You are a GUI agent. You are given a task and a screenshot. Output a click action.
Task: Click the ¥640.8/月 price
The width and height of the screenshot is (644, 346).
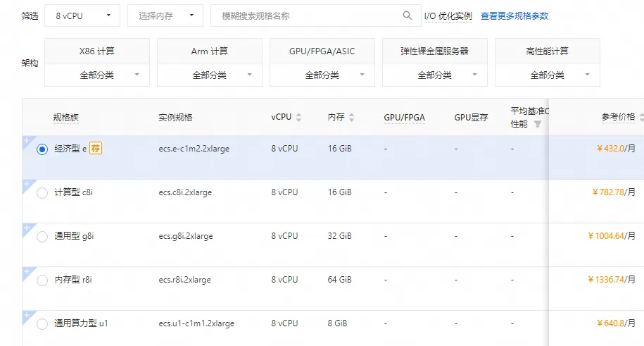coord(616,323)
